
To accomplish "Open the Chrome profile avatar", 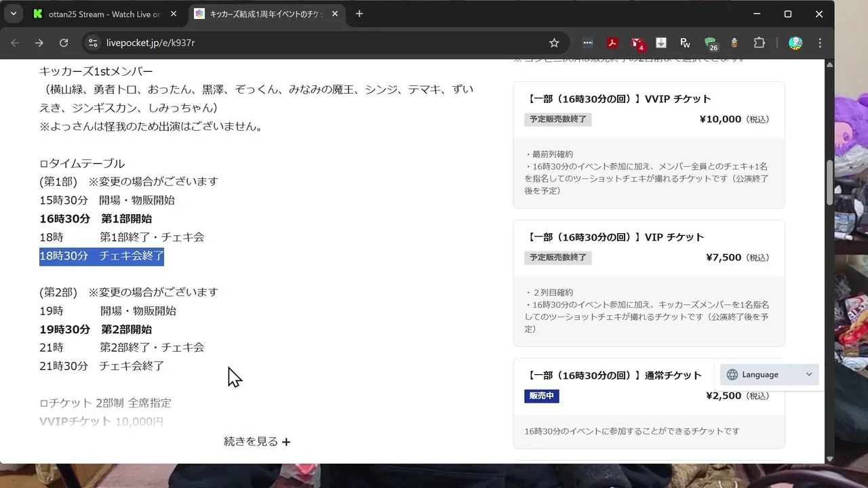I will click(795, 43).
